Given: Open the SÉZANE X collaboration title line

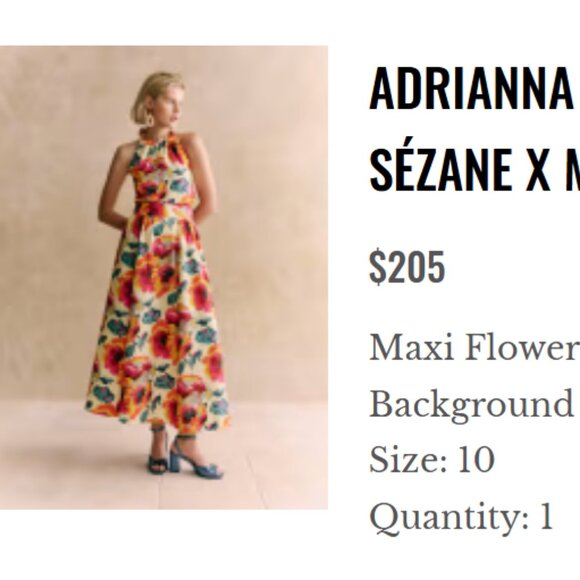Looking at the screenshot, I should tap(475, 169).
